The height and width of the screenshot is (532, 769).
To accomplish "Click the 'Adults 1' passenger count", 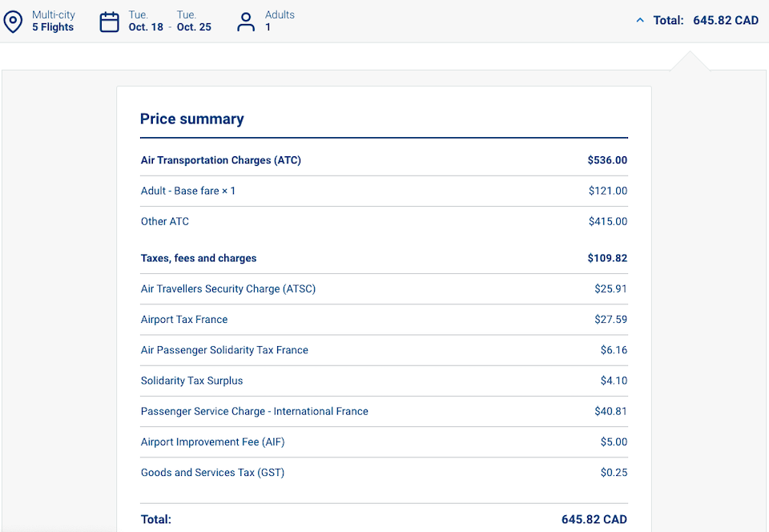I will pyautogui.click(x=280, y=21).
